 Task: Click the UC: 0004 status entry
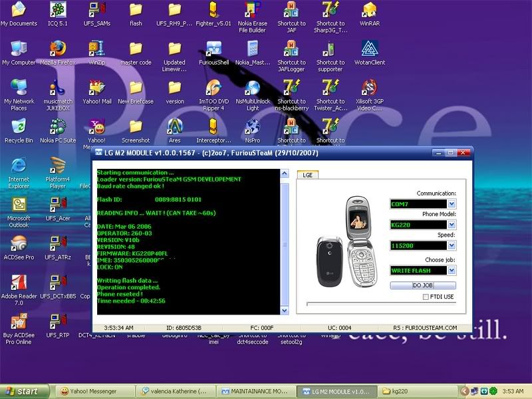click(339, 328)
